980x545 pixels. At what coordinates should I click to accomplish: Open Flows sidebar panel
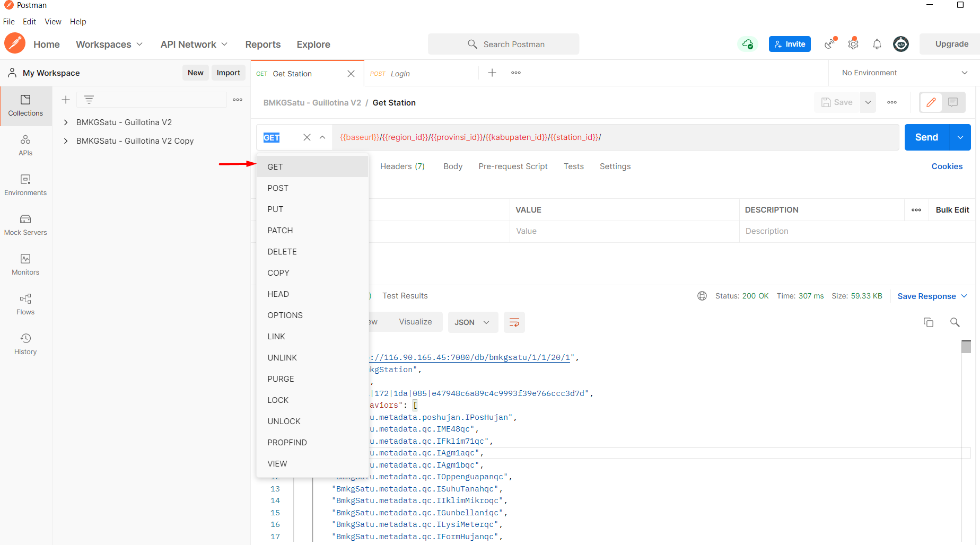[25, 304]
